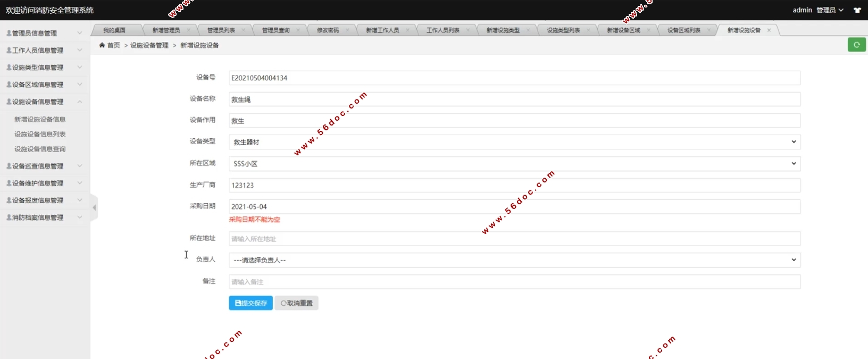The image size is (868, 359).
Task: Click the green refresh icon button
Action: (856, 45)
